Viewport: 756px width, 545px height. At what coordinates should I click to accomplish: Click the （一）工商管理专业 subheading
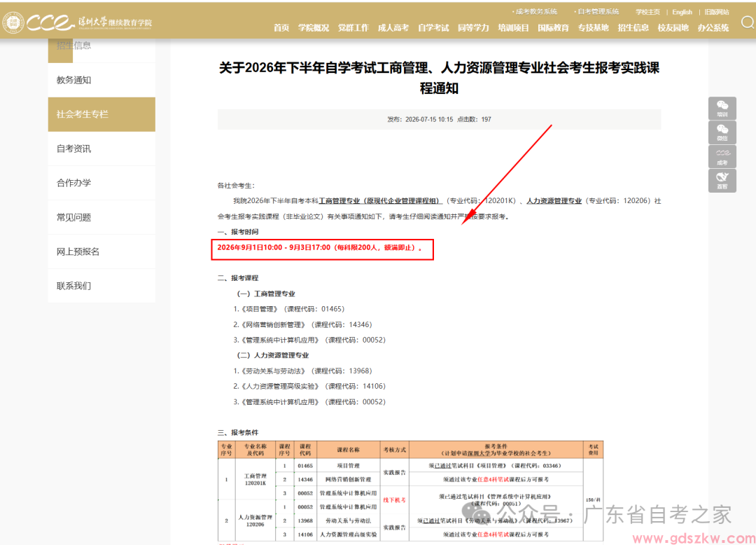tap(266, 294)
